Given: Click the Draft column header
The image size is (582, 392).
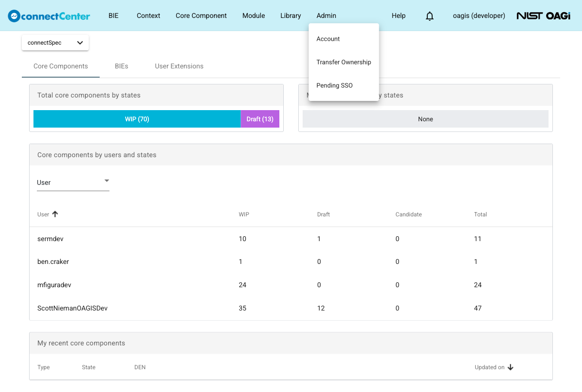Looking at the screenshot, I should tap(323, 214).
